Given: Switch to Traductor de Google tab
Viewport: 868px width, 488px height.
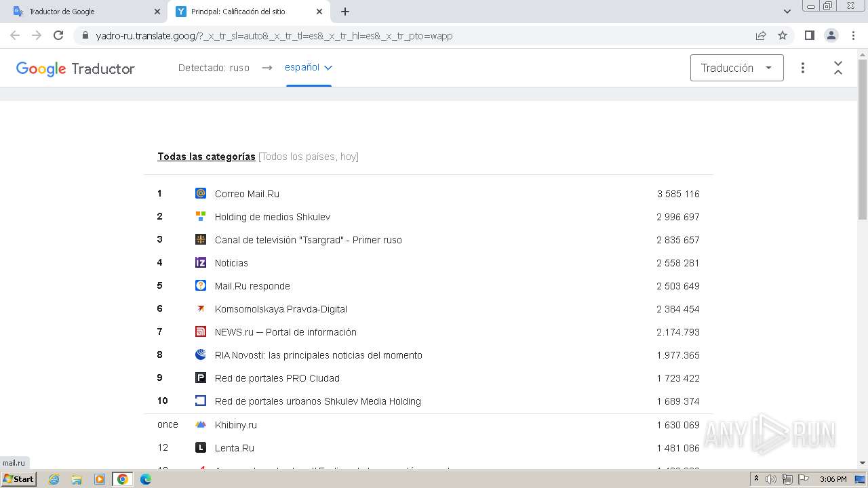Looking at the screenshot, I should [x=85, y=12].
